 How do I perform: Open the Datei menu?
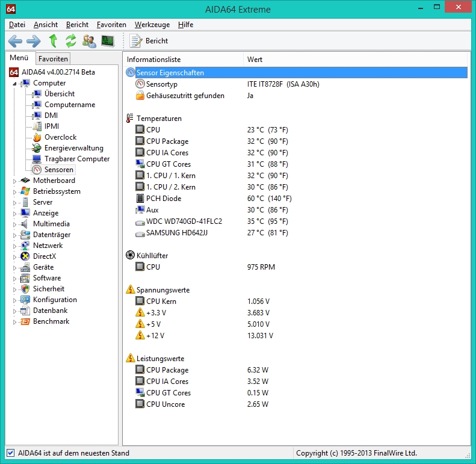[17, 25]
